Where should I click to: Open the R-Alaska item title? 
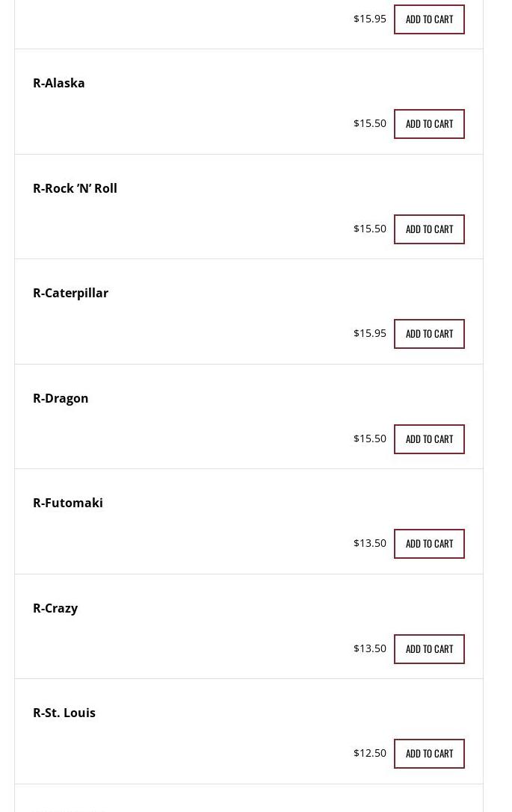tap(59, 83)
